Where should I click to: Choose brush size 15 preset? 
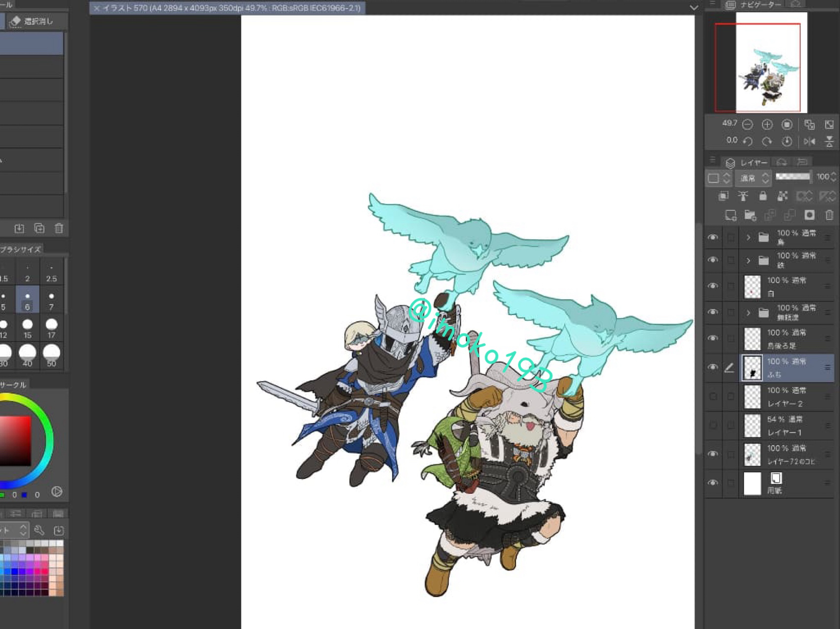(28, 328)
